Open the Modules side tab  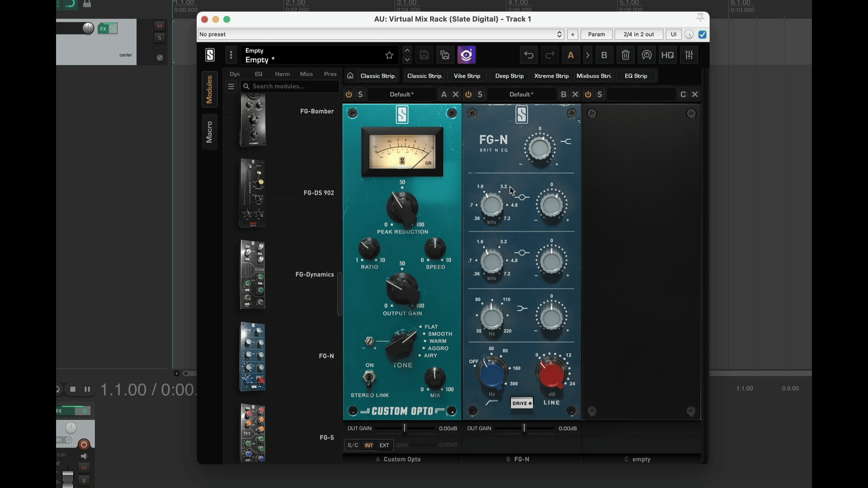click(x=209, y=89)
